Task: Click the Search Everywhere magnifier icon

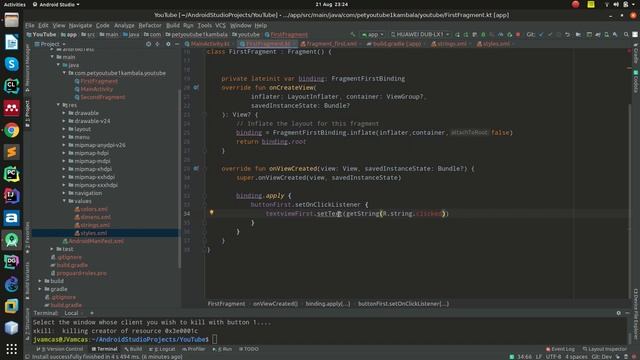Action: pos(626,35)
